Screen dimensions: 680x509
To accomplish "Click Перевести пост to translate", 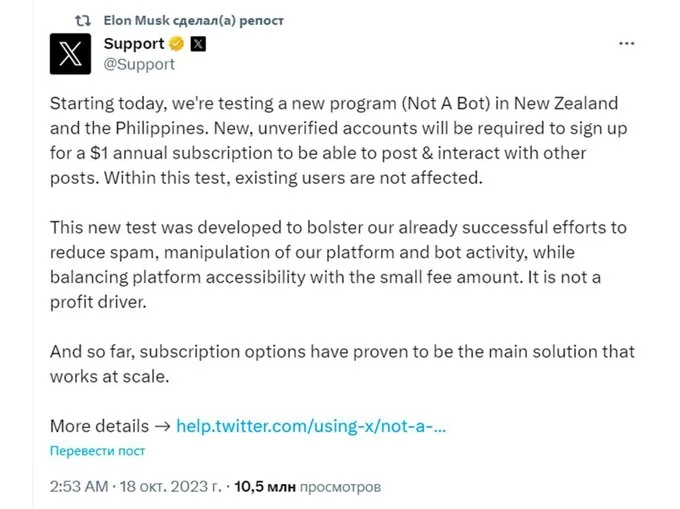I will coord(98,451).
